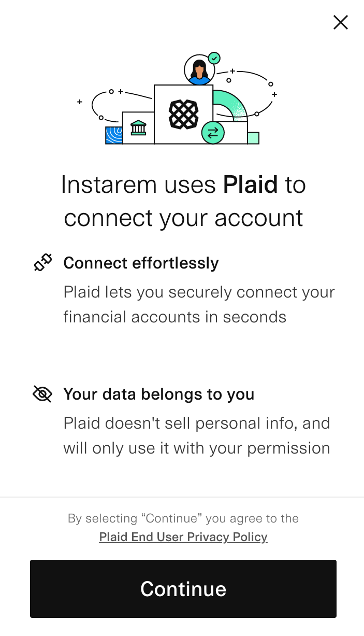
Task: Click the white box right of the transfer icon
Action: click(236, 133)
